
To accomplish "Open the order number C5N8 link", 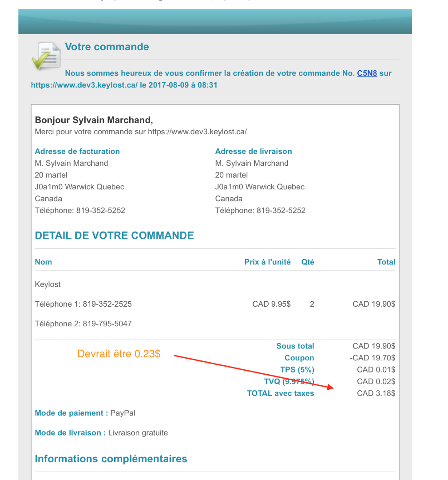I will 367,73.
